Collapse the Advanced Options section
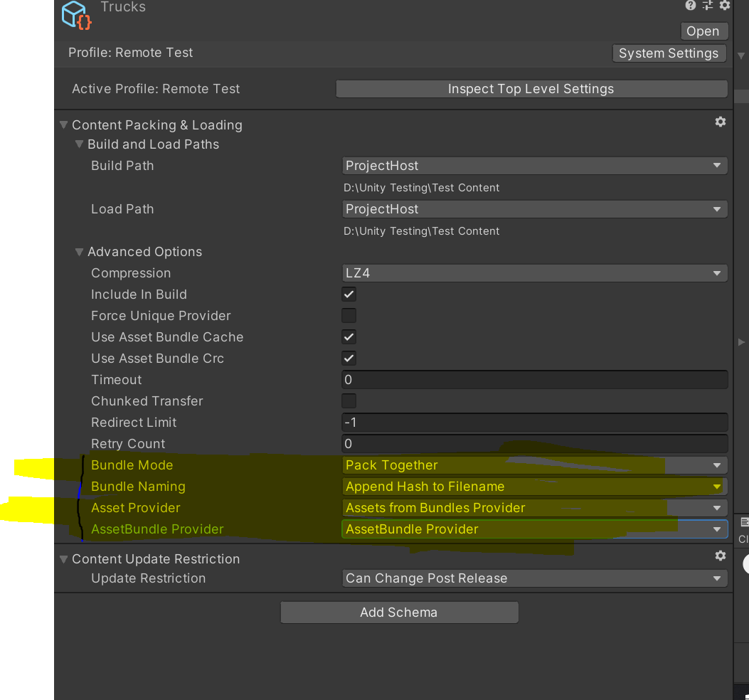 click(x=79, y=251)
